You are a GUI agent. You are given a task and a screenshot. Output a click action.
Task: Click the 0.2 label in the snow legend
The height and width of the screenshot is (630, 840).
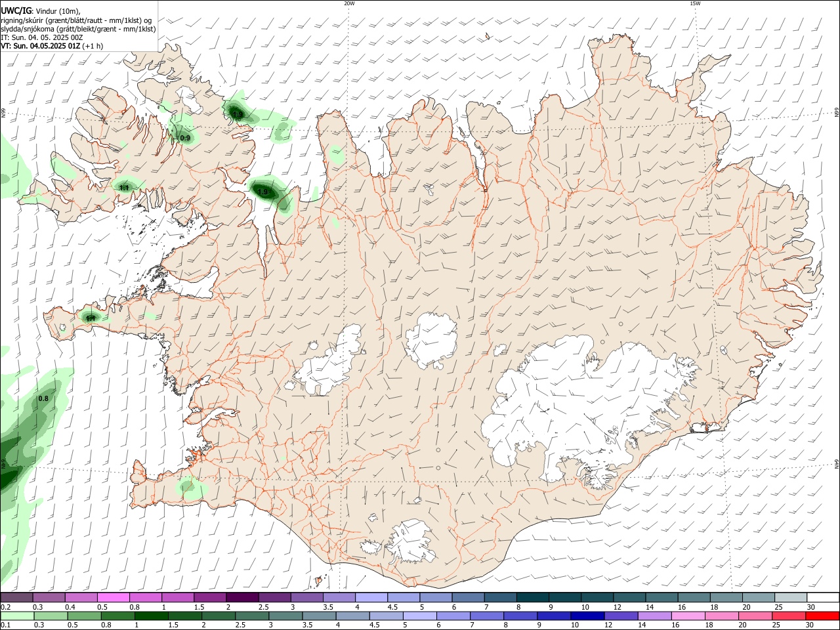[x=5, y=607]
